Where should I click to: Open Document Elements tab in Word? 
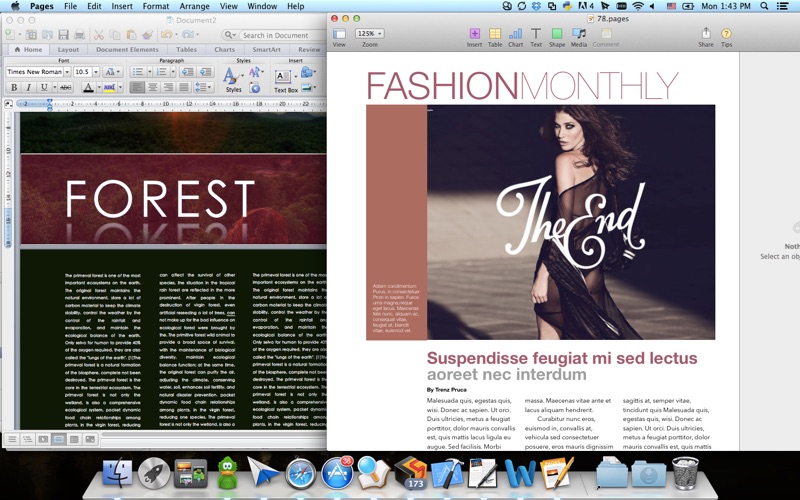pyautogui.click(x=127, y=49)
